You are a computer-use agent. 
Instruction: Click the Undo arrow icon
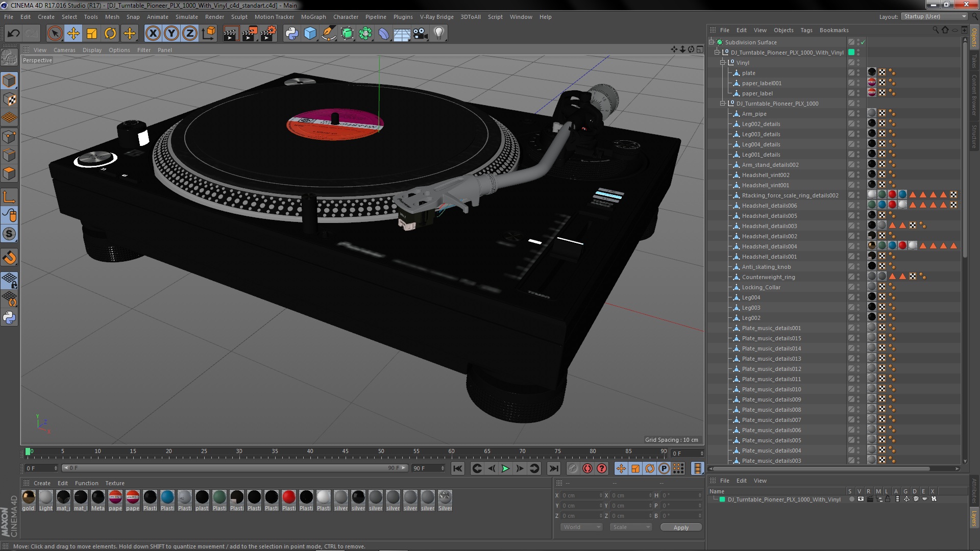[13, 34]
